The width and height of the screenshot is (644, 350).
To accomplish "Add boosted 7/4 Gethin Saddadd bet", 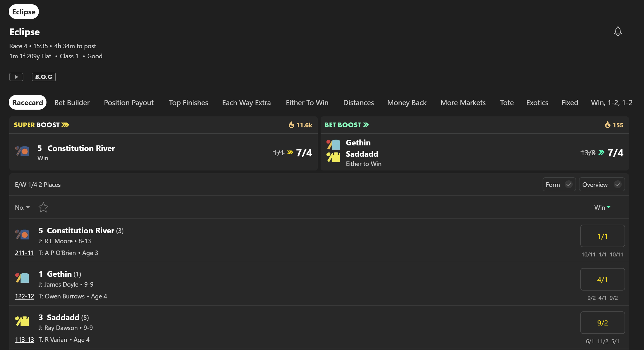I will [615, 153].
